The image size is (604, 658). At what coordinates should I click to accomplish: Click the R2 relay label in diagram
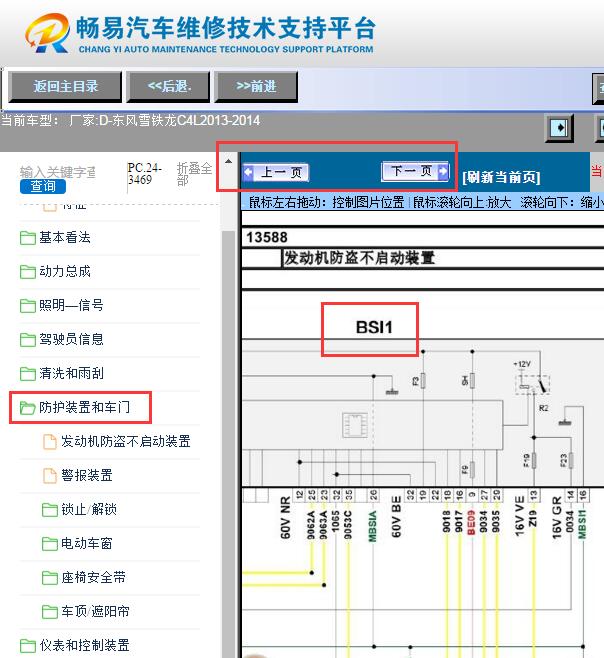click(x=544, y=408)
